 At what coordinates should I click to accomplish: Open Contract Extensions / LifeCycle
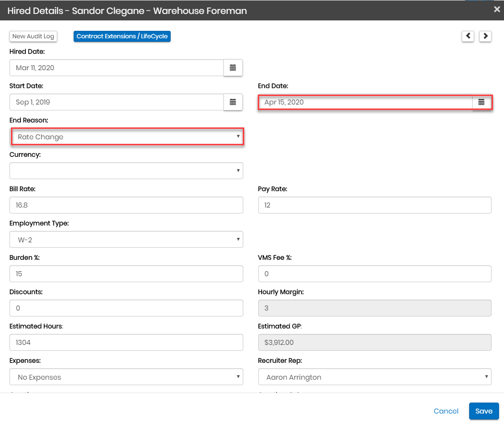point(122,36)
